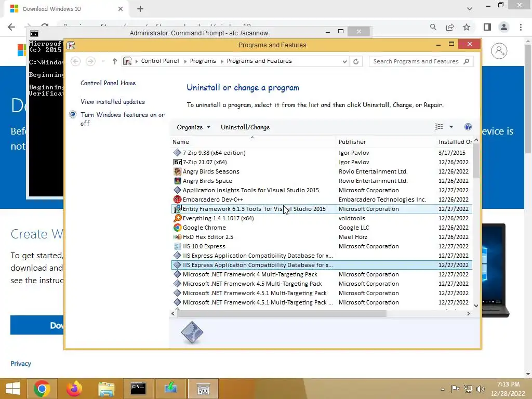
Task: Open File Explorer from the taskbar
Action: click(x=106, y=389)
